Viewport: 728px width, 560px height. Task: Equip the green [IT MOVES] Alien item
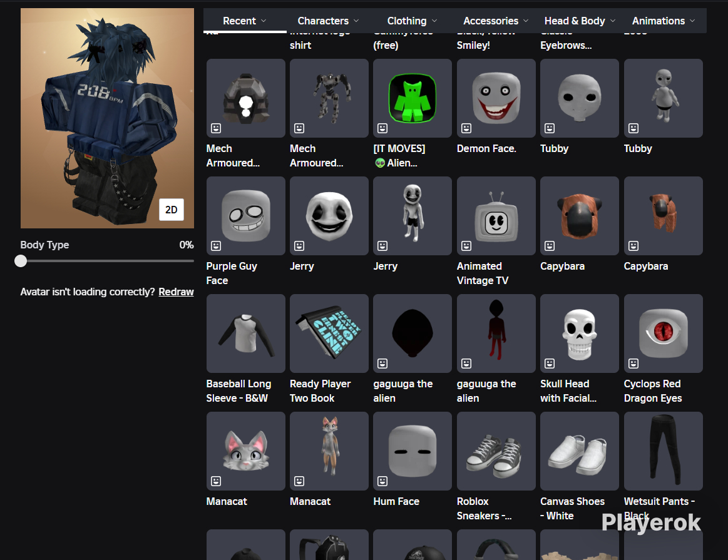click(x=413, y=98)
